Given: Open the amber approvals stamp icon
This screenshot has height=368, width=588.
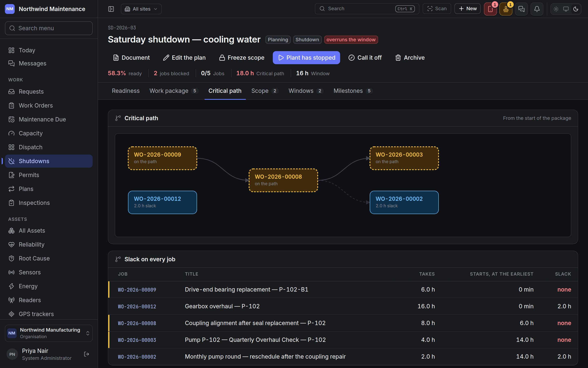Looking at the screenshot, I should (506, 9).
